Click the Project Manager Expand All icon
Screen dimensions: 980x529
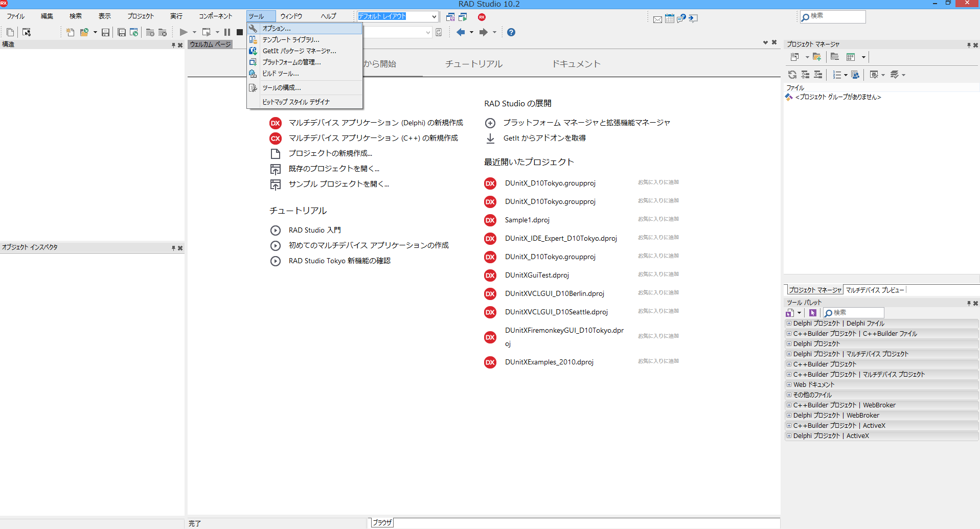click(x=805, y=75)
